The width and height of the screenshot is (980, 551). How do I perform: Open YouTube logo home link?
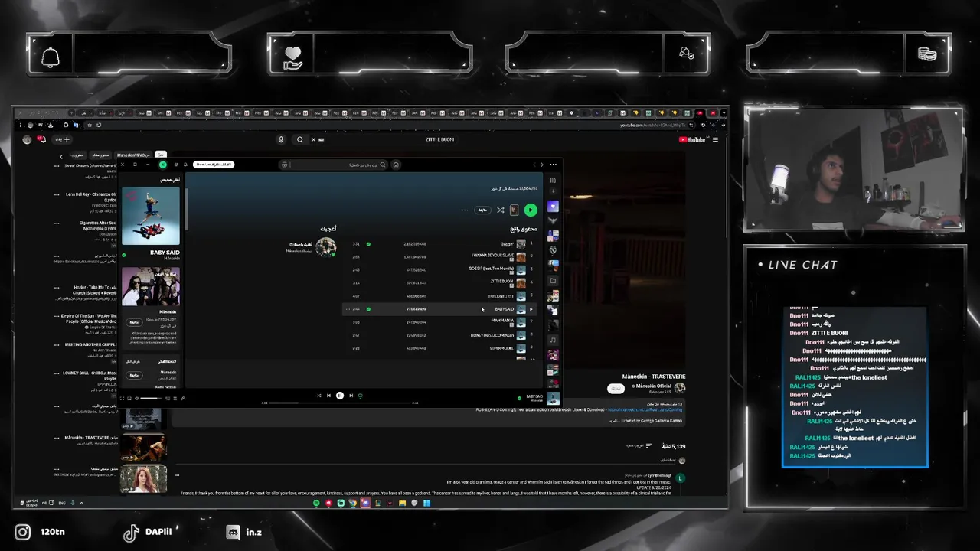(x=691, y=139)
